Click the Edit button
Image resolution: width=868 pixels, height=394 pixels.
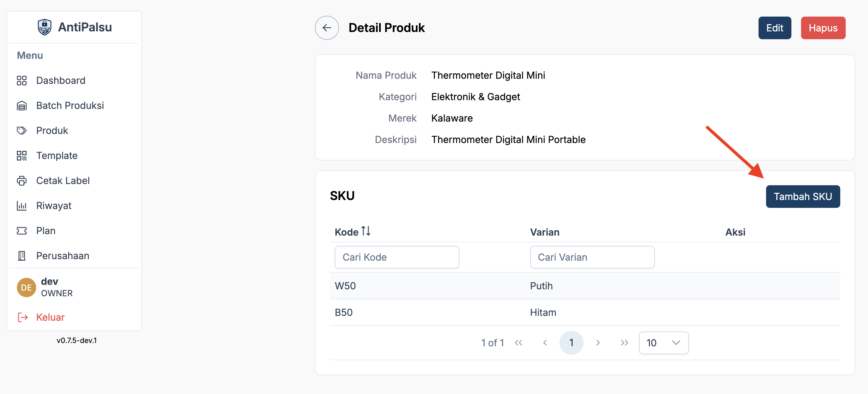774,28
